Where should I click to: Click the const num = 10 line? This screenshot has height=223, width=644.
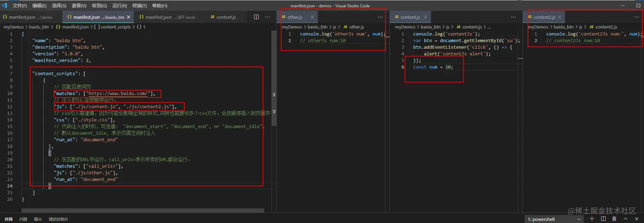[433, 67]
